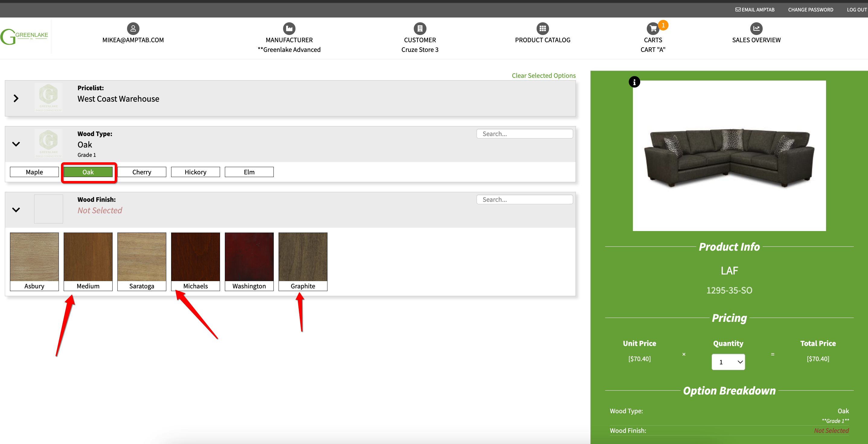Click the Wood Finish search field

tap(524, 199)
